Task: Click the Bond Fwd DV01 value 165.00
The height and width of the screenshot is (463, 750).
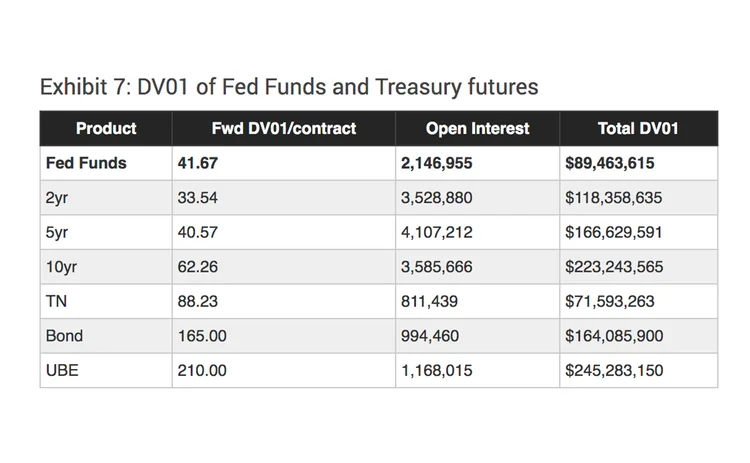Action: pos(202,336)
